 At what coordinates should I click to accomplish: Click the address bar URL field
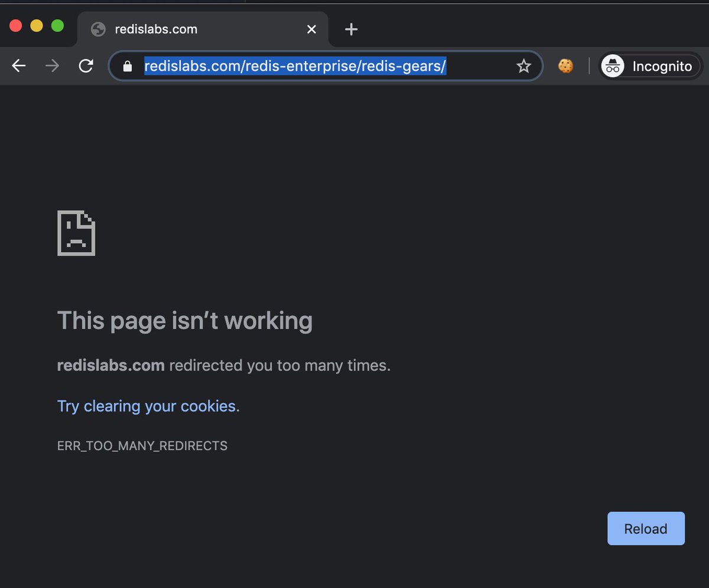coord(326,66)
